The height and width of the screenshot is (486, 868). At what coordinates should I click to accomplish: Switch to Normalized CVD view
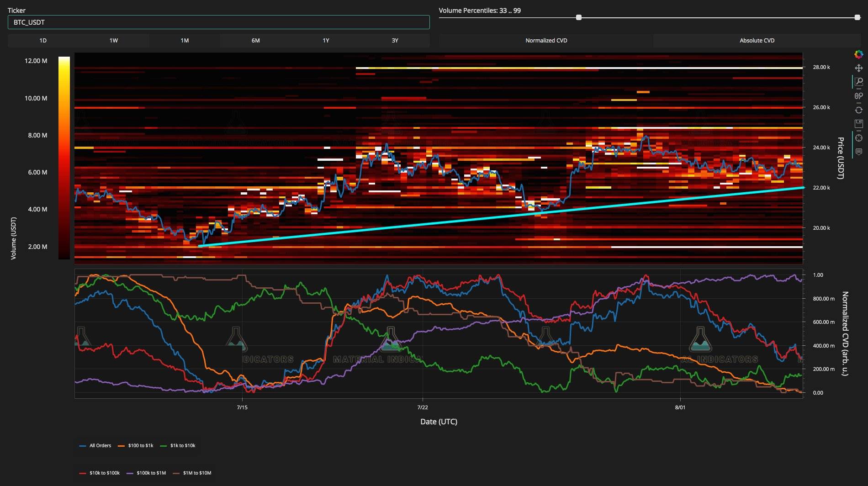pyautogui.click(x=546, y=41)
